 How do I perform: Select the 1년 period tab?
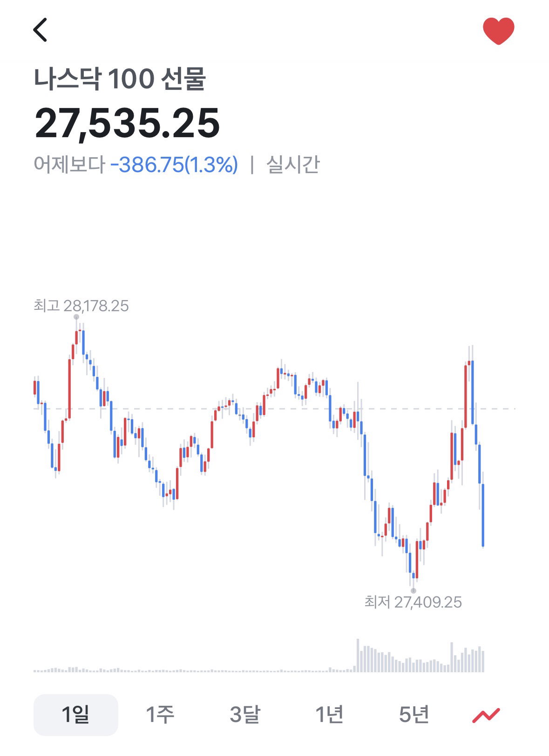tap(329, 715)
